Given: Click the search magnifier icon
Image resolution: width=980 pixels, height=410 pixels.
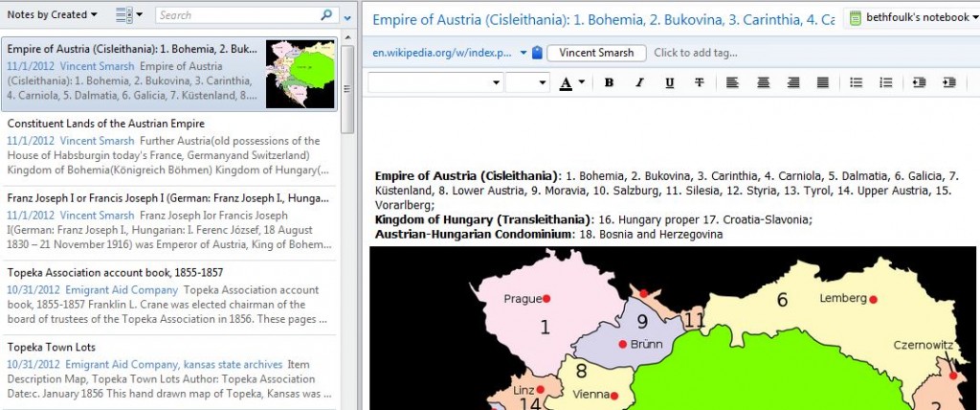Looking at the screenshot, I should point(327,15).
